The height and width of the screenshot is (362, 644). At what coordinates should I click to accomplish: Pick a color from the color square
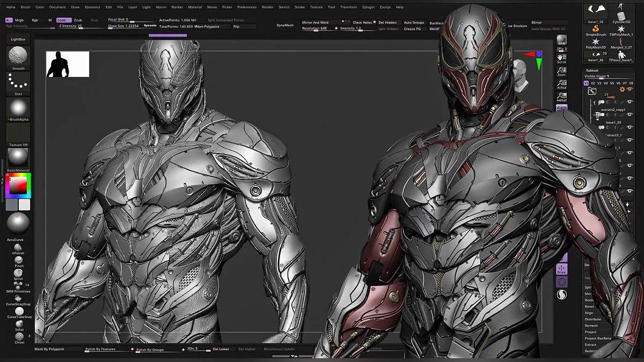pos(18,186)
